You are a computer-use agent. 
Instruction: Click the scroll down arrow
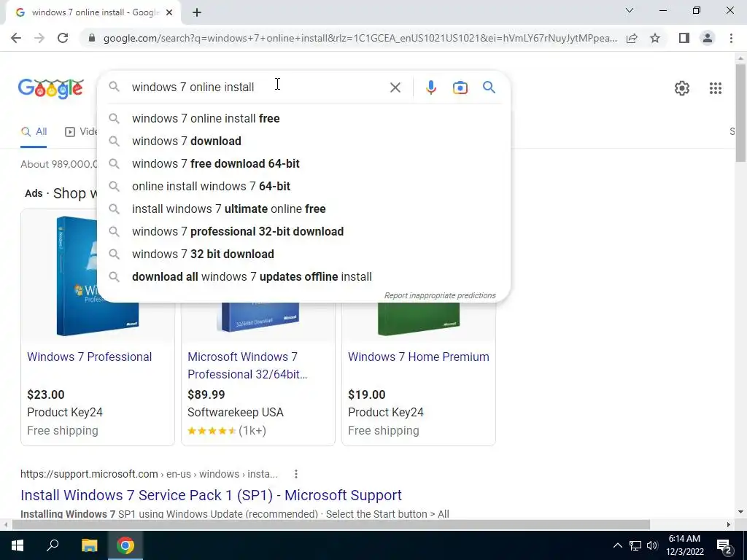(x=740, y=513)
